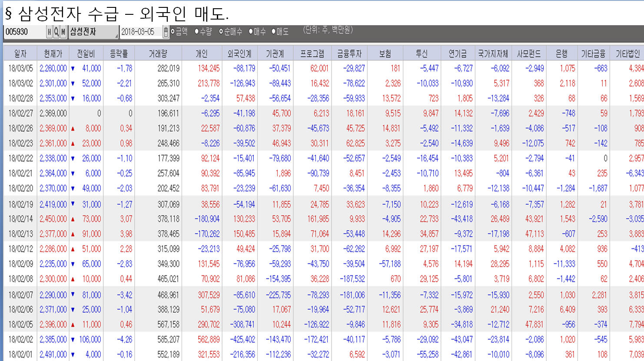644x361 pixels.
Task: Click the M button beside stock code
Action: 63,32
